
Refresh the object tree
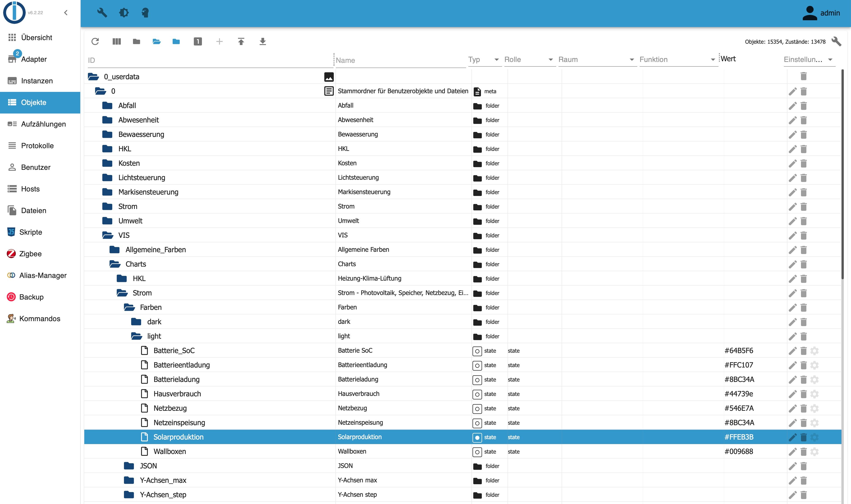pos(95,41)
